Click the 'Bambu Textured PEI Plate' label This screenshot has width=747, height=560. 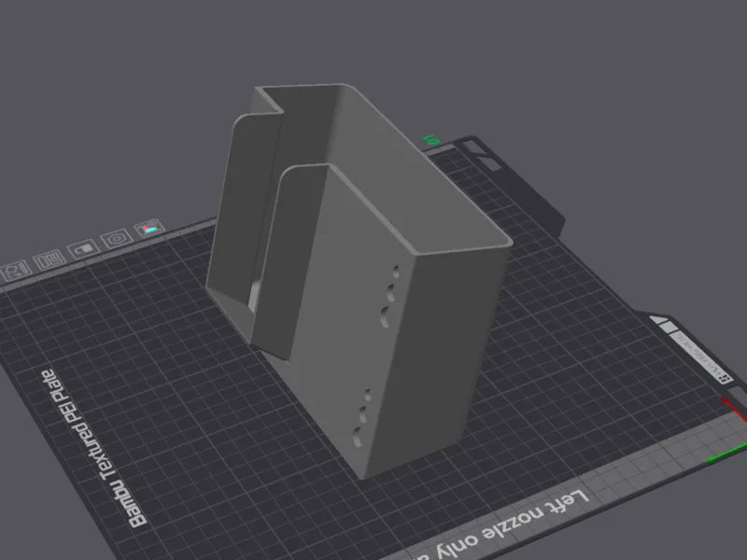point(94,449)
